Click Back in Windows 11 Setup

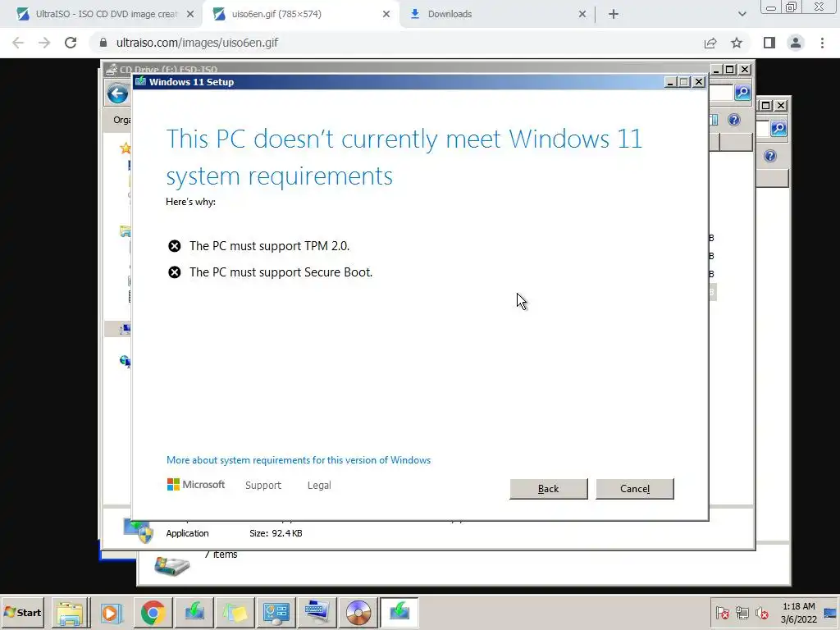point(549,489)
